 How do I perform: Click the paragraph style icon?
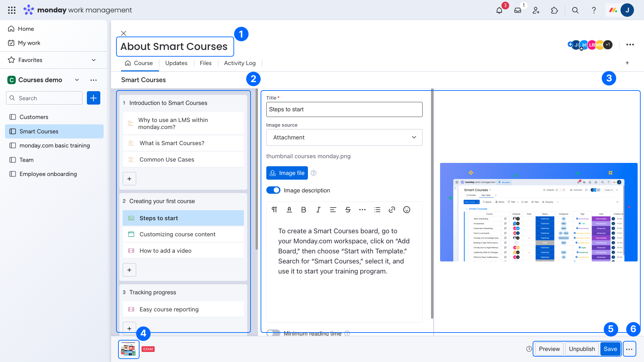(274, 210)
